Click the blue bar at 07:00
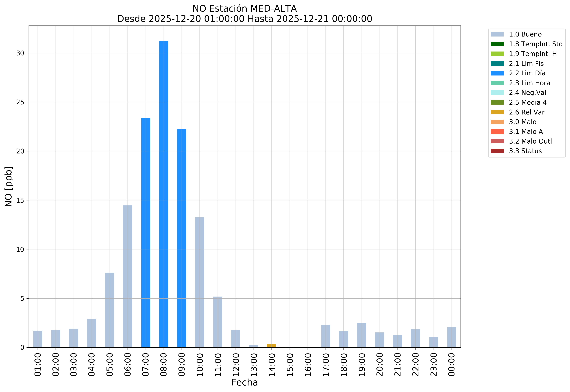The width and height of the screenshot is (570, 392). (146, 233)
